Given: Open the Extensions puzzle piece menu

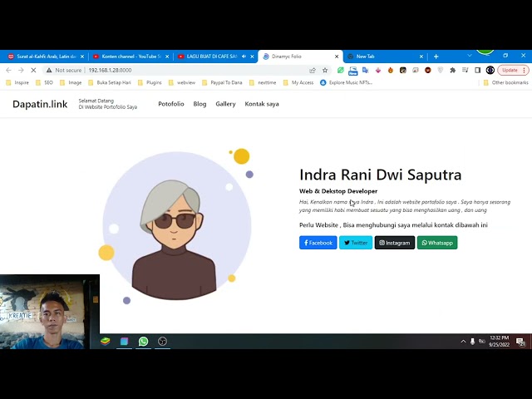Looking at the screenshot, I should coord(452,70).
